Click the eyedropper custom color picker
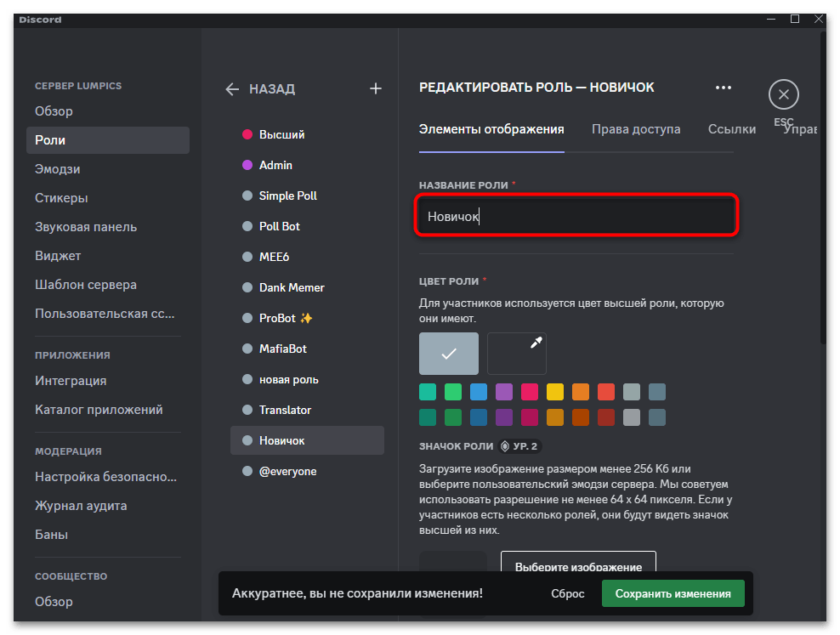The width and height of the screenshot is (840, 635). pyautogui.click(x=517, y=354)
